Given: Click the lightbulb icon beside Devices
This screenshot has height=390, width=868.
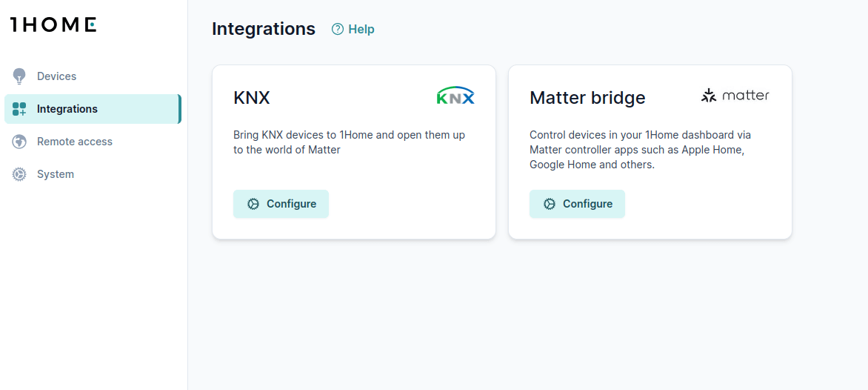Looking at the screenshot, I should tap(19, 76).
